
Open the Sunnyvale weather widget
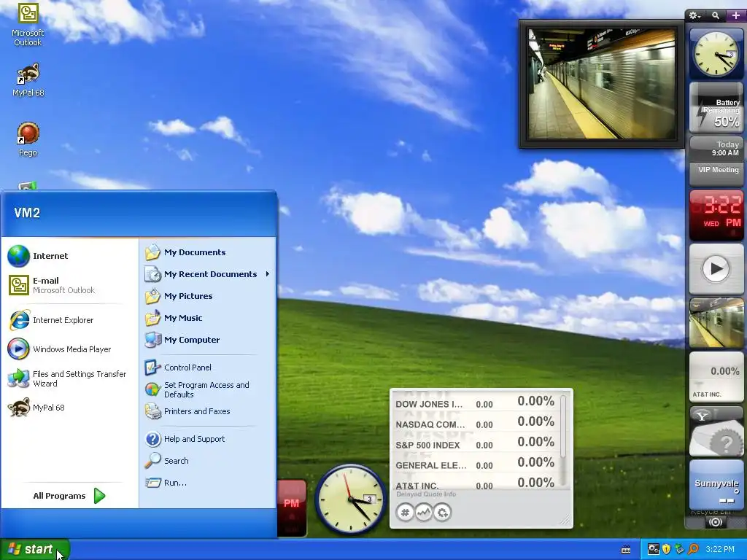click(716, 485)
